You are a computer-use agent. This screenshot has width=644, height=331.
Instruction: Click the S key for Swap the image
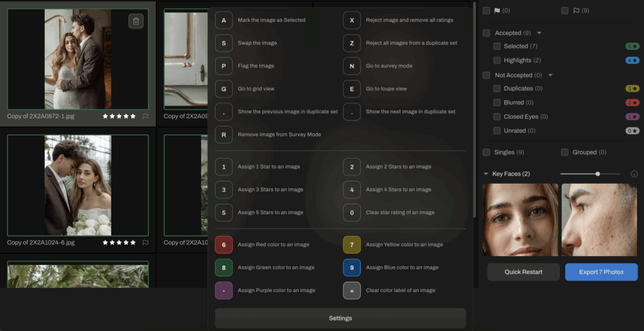click(224, 43)
